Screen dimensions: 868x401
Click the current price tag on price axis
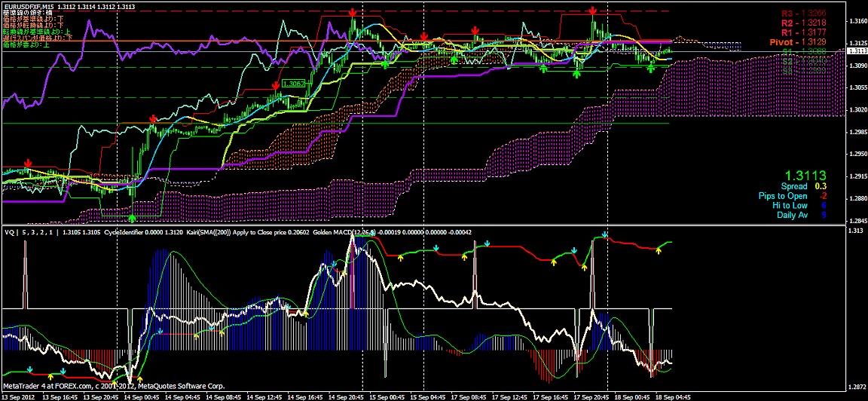pos(855,51)
